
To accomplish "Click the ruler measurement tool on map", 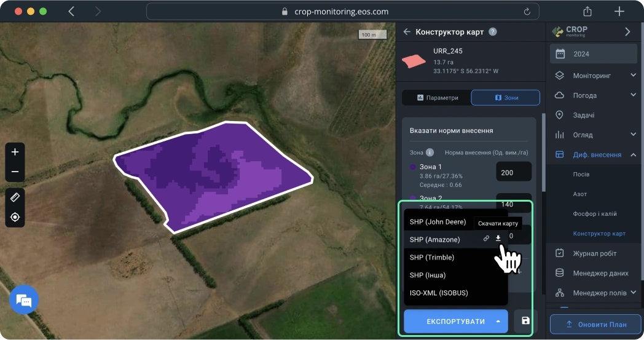I will (x=15, y=197).
